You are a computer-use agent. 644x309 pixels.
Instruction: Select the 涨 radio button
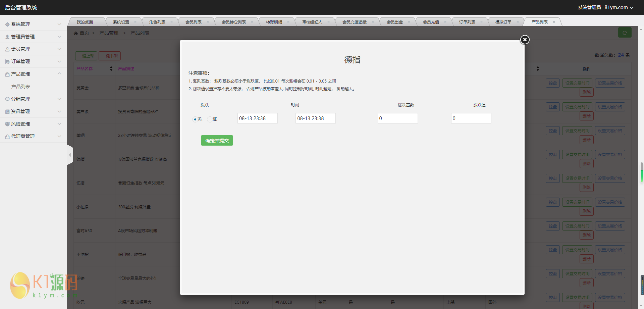[x=210, y=119]
